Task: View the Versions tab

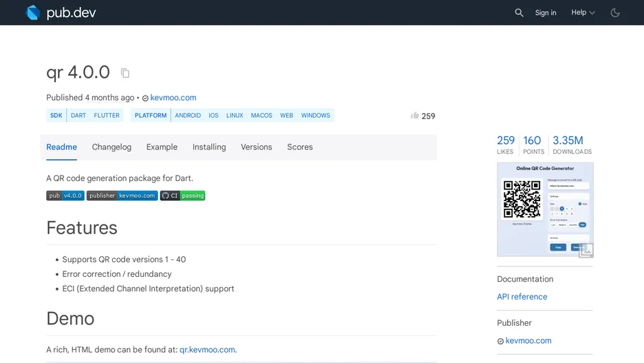Action: pos(256,147)
